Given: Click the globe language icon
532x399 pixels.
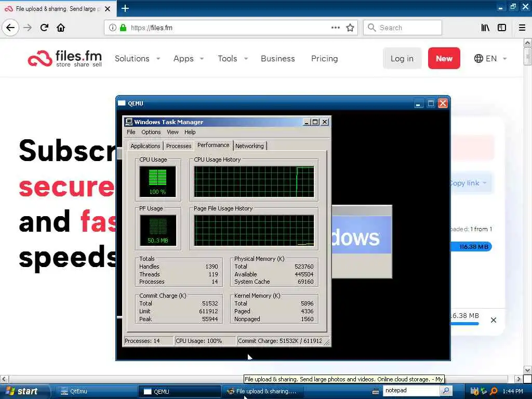Looking at the screenshot, I should [478, 58].
